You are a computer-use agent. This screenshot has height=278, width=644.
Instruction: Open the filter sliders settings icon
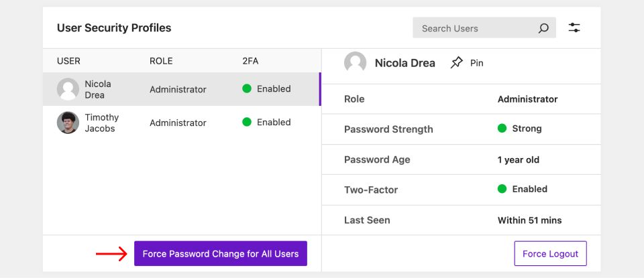tap(574, 28)
